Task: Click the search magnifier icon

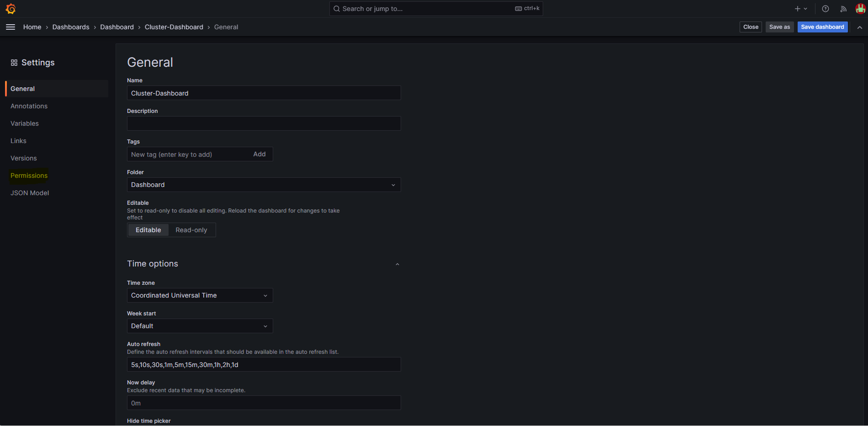Action: [x=337, y=9]
